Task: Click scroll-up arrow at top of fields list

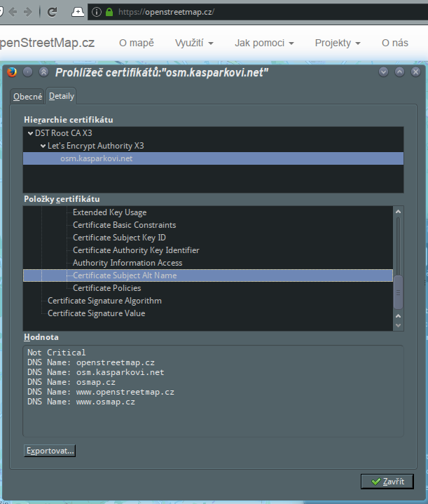Action: [x=398, y=212]
